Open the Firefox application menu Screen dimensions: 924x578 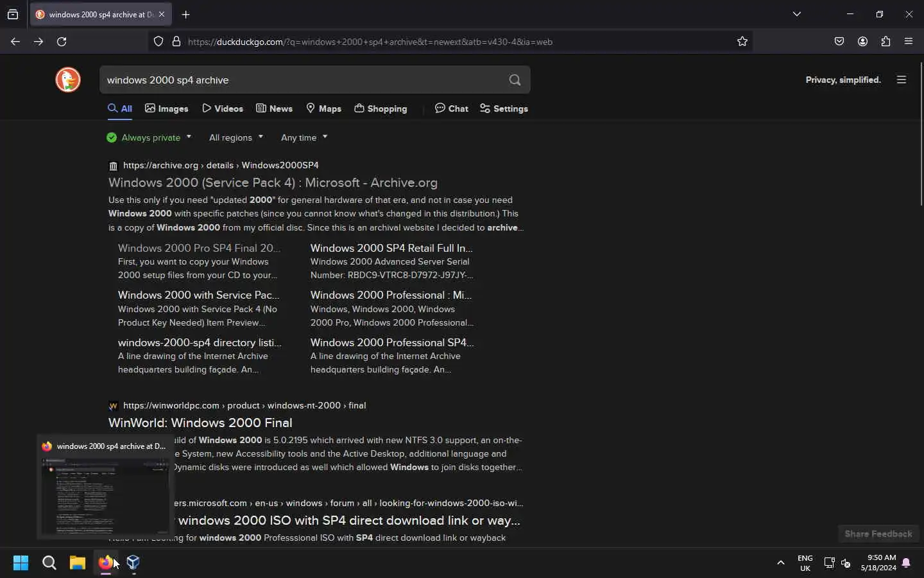tap(909, 42)
